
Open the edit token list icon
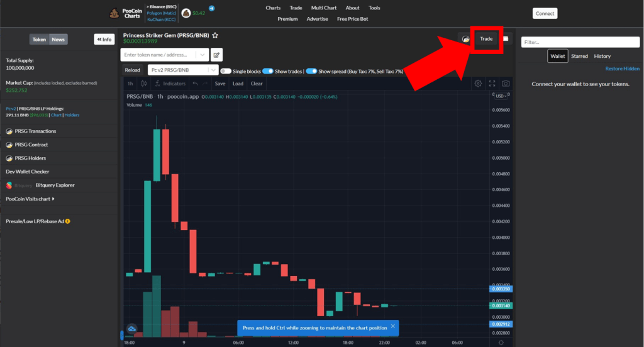[216, 55]
